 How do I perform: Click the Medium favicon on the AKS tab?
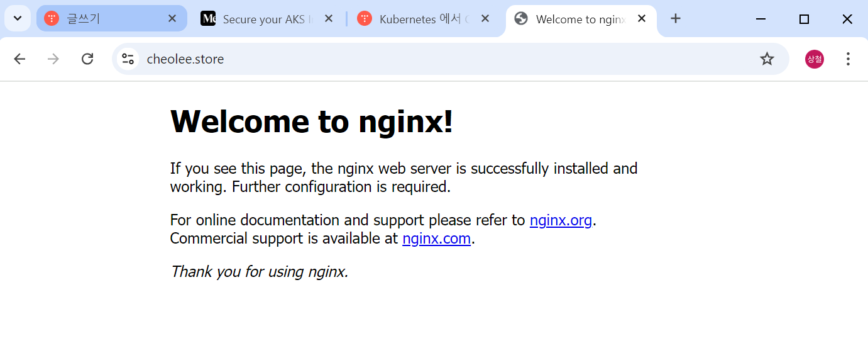click(208, 19)
